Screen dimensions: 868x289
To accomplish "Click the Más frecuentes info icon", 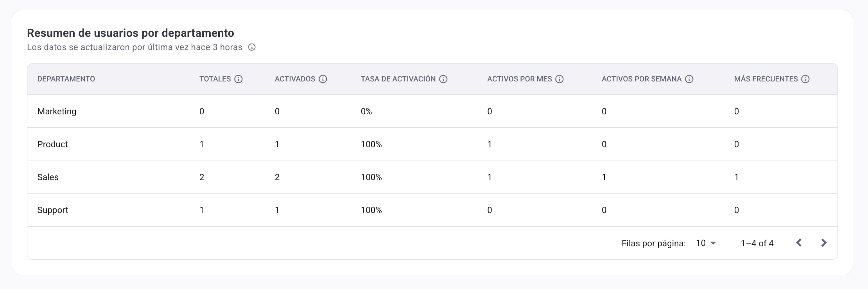I will tap(805, 79).
